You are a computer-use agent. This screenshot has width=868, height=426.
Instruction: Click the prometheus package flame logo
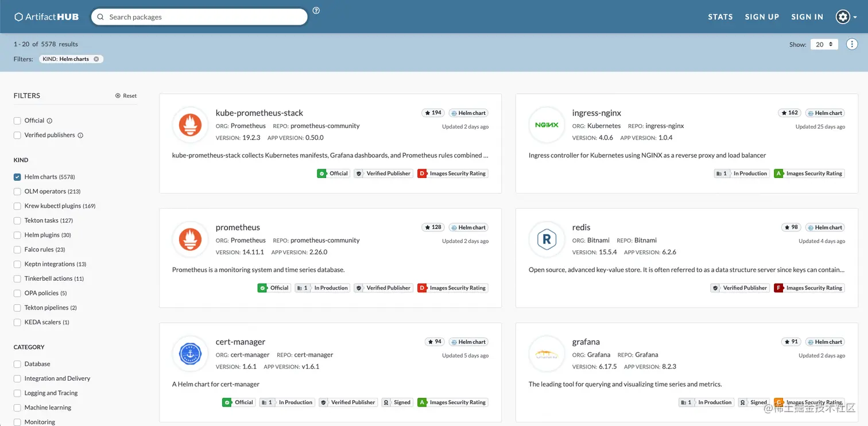tap(190, 239)
